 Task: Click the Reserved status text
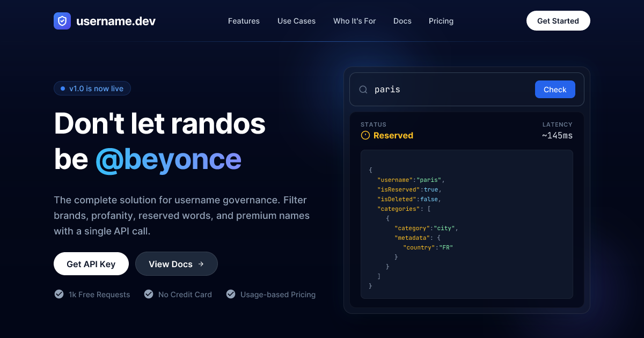[x=393, y=136]
